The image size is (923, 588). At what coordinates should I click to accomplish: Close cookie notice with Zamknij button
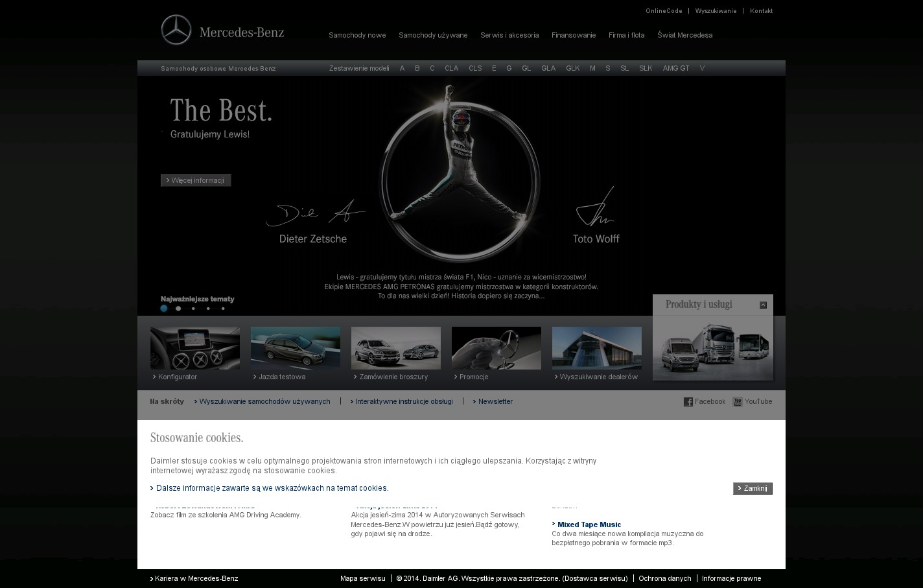[753, 488]
